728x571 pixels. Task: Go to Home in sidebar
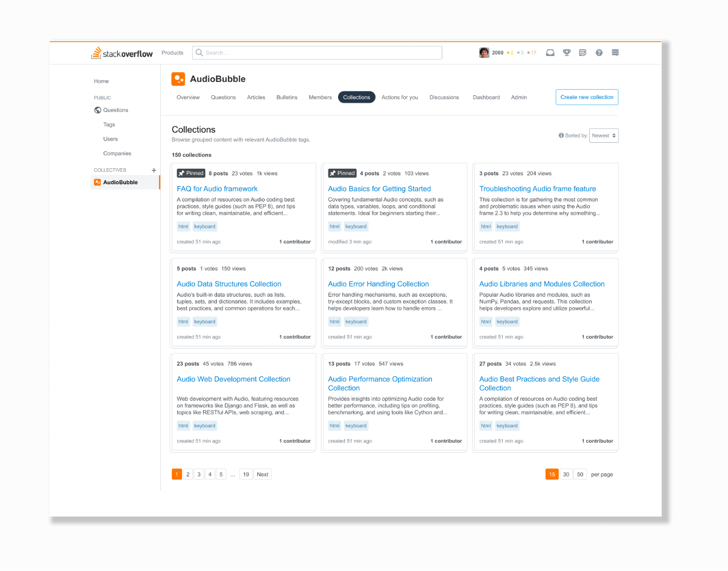pos(101,81)
